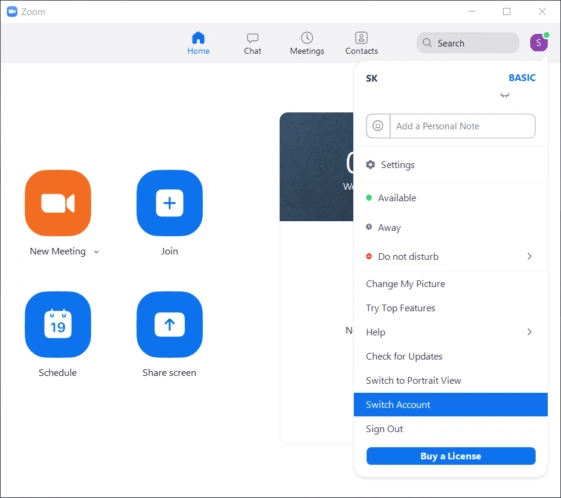
Task: Select Change My Picture
Action: tap(450, 284)
